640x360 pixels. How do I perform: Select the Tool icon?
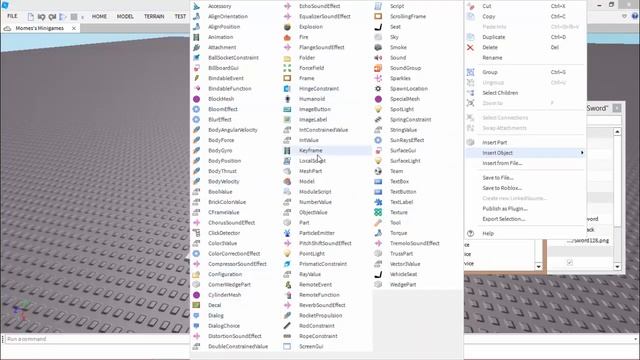click(x=378, y=223)
